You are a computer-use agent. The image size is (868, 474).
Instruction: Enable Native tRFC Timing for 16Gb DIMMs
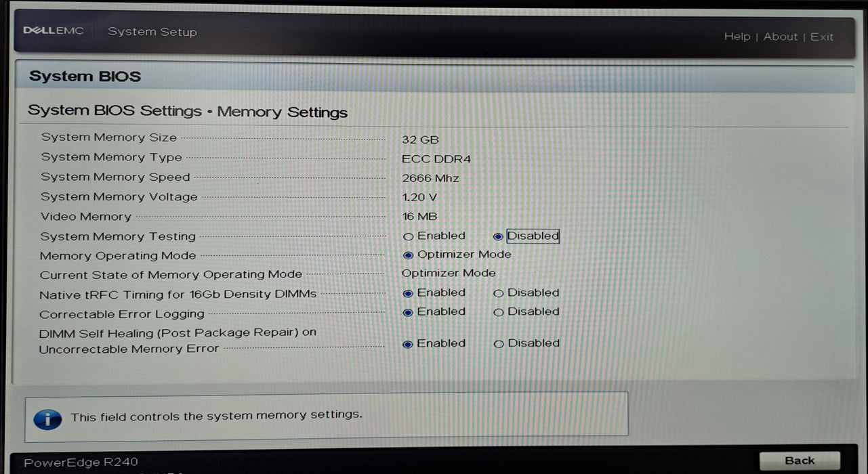407,293
